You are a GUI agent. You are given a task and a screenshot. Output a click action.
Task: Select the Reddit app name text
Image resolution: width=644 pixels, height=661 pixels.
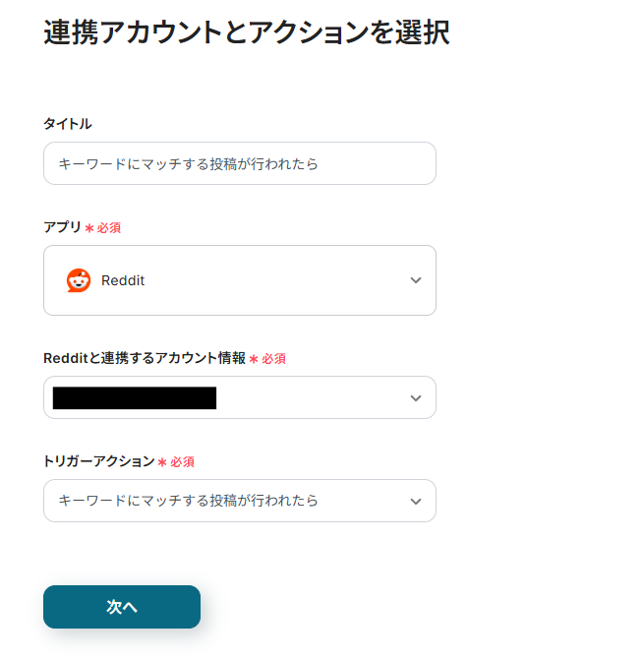click(123, 280)
